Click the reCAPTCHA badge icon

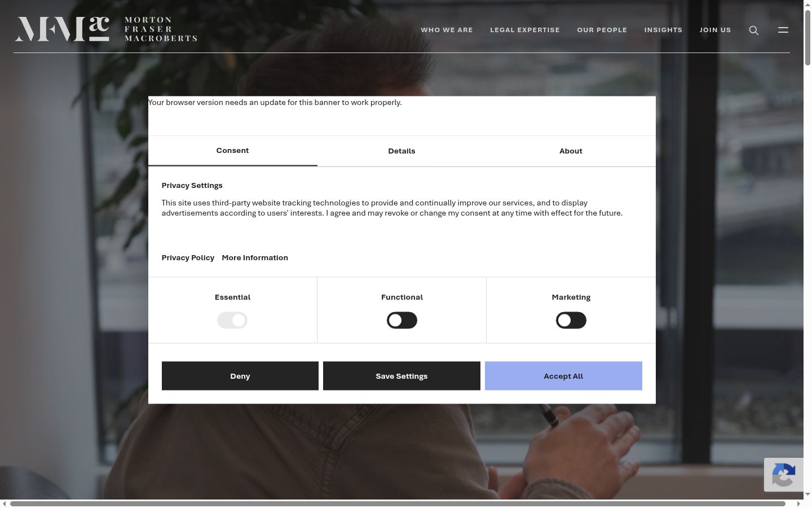tap(784, 474)
